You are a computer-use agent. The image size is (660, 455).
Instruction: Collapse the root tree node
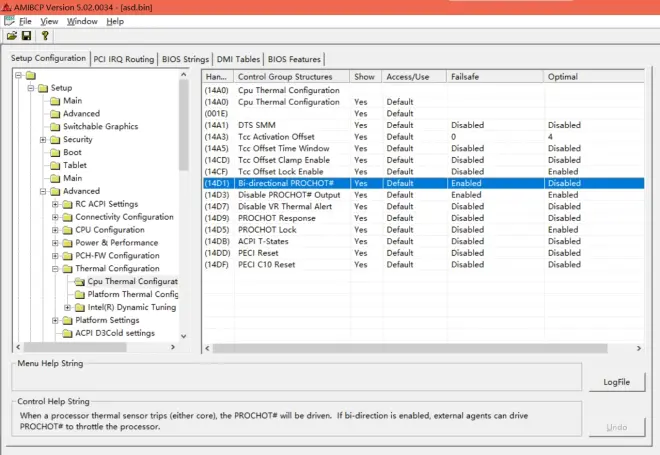point(18,75)
